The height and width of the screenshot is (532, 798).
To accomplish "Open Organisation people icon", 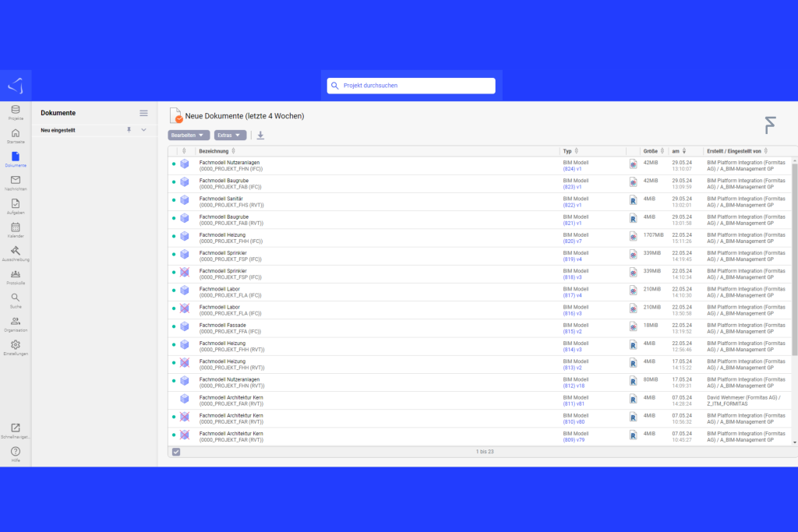I will pyautogui.click(x=16, y=322).
